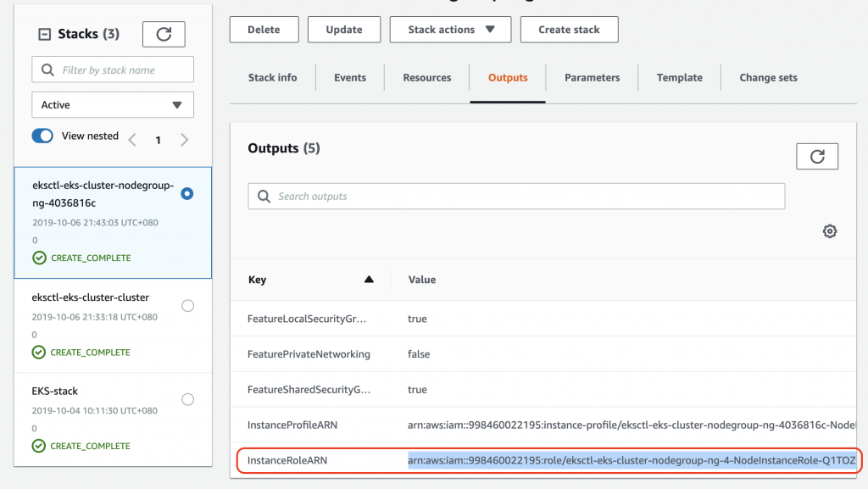This screenshot has width=868, height=489.
Task: Focus the Filter by stack name field
Action: 113,69
